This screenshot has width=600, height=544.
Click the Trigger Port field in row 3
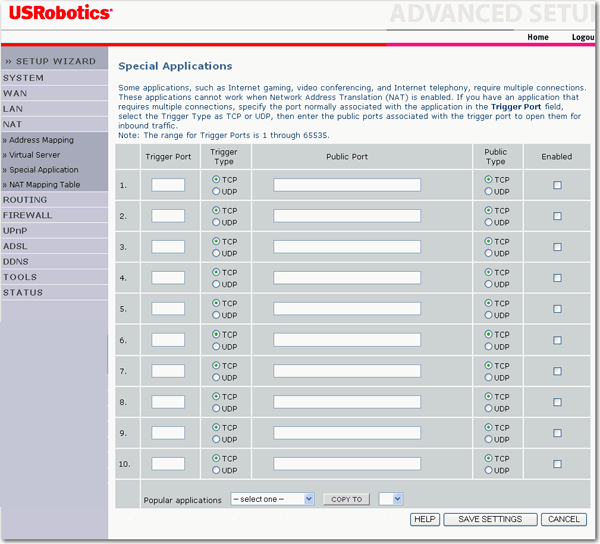pos(168,247)
